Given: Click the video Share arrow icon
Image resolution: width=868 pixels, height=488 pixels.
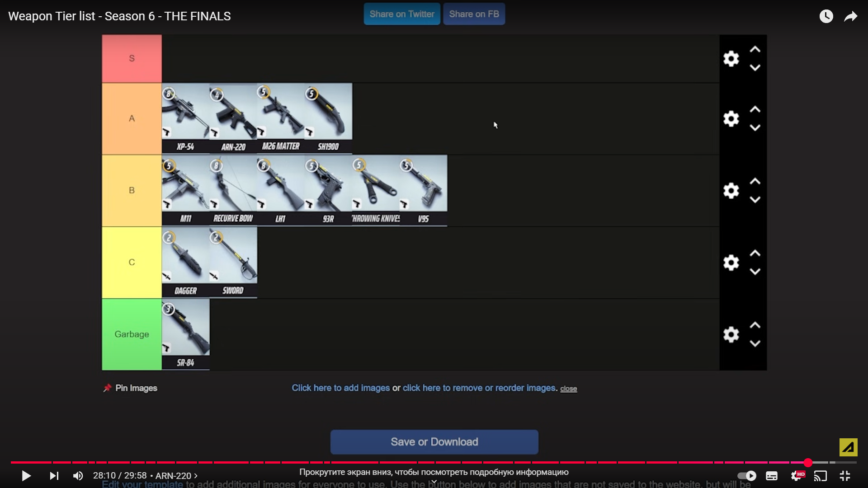Looking at the screenshot, I should [851, 17].
